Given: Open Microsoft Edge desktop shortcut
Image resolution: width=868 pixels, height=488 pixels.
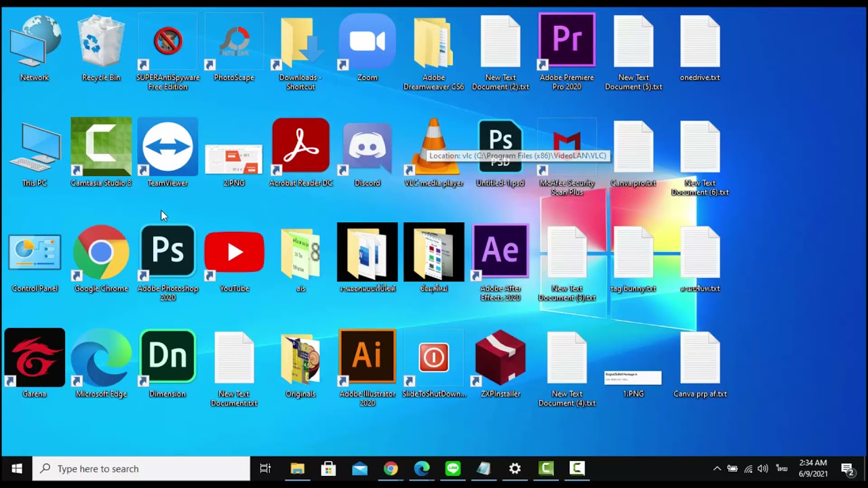Looking at the screenshot, I should click(x=101, y=364).
